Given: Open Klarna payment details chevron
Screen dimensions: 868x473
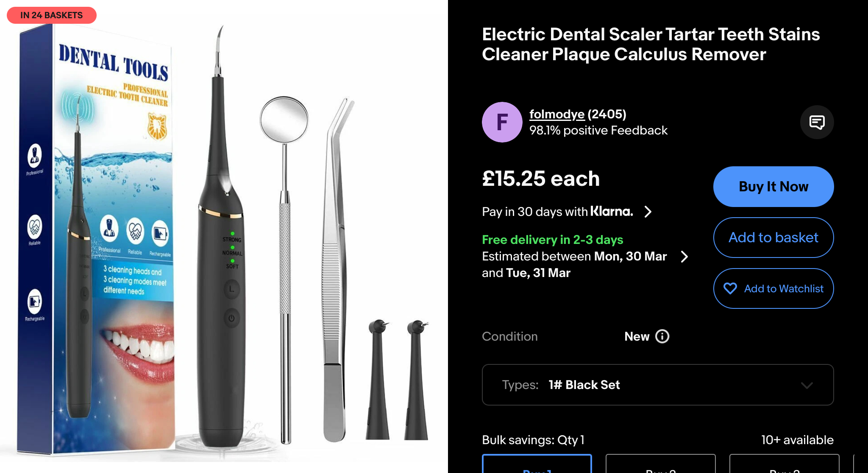Looking at the screenshot, I should (648, 211).
